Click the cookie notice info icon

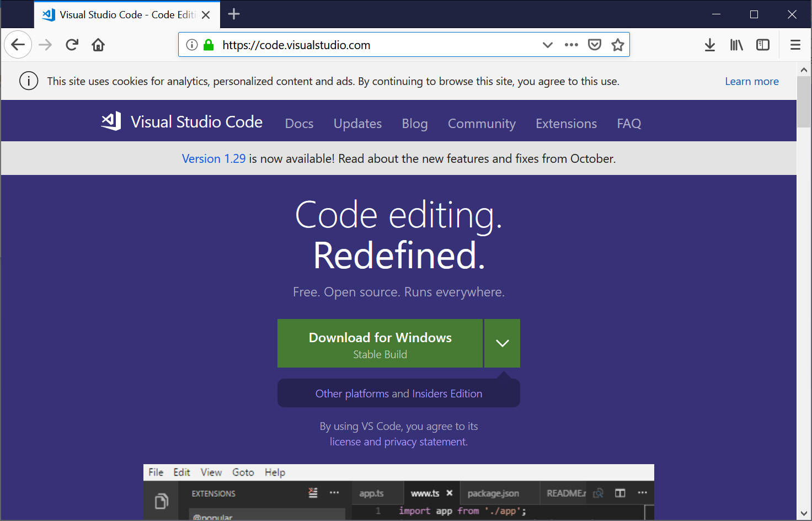29,81
